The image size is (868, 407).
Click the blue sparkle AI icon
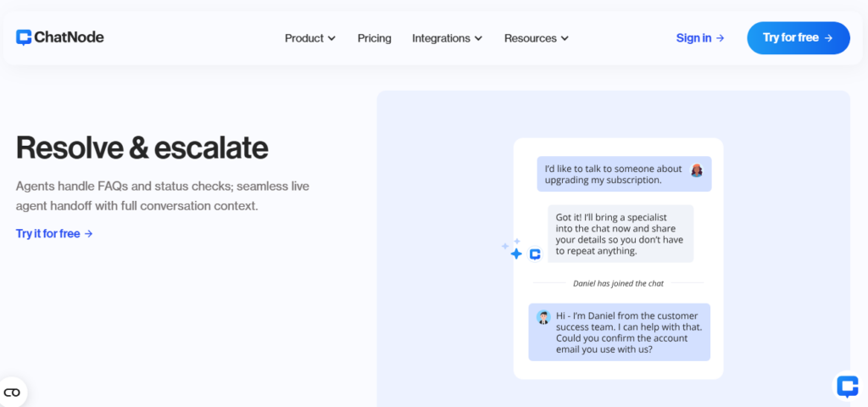point(516,254)
